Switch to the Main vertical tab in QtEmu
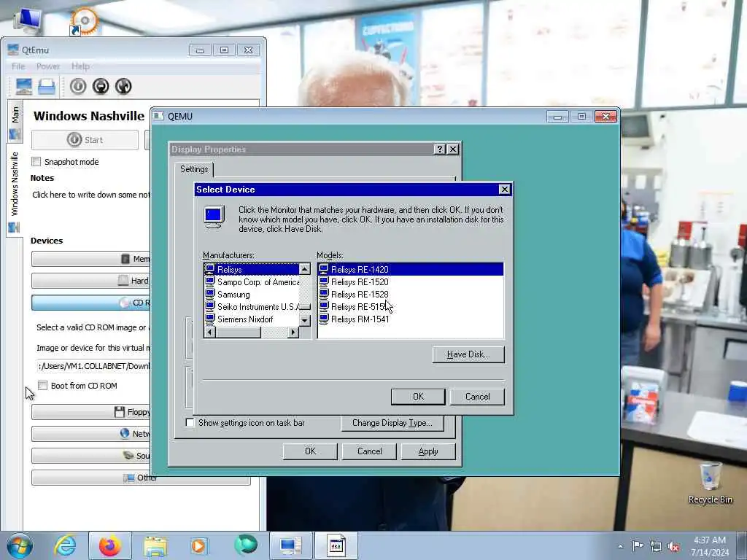 pos(15,122)
